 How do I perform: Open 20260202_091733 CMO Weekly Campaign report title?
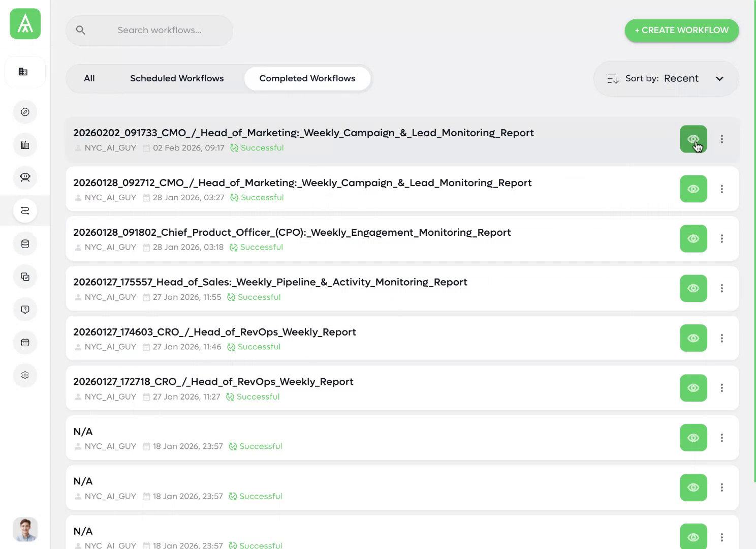(x=303, y=133)
